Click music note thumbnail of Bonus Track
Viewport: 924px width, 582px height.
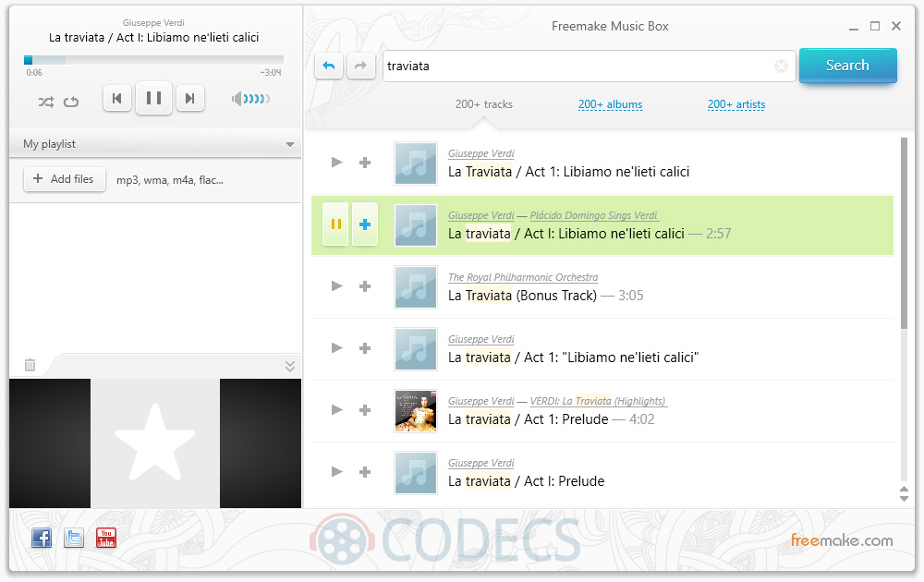tap(416, 287)
